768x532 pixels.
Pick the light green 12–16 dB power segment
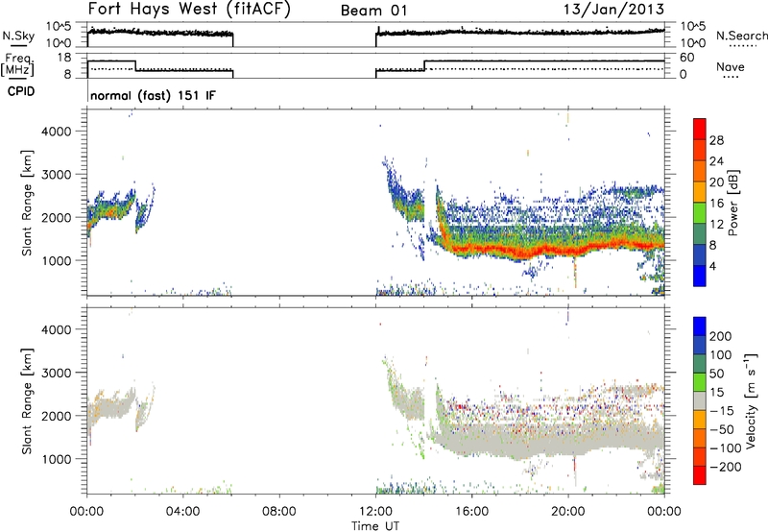click(x=700, y=213)
